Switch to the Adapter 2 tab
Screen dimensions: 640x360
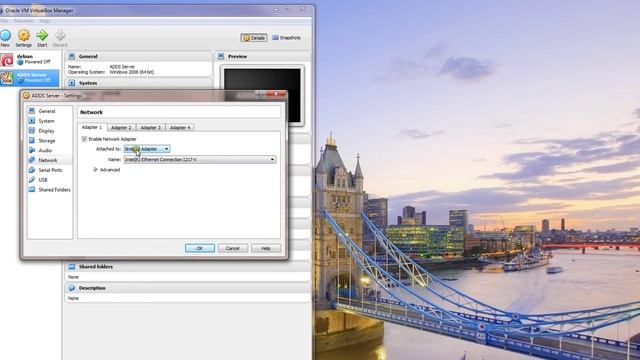click(x=121, y=128)
